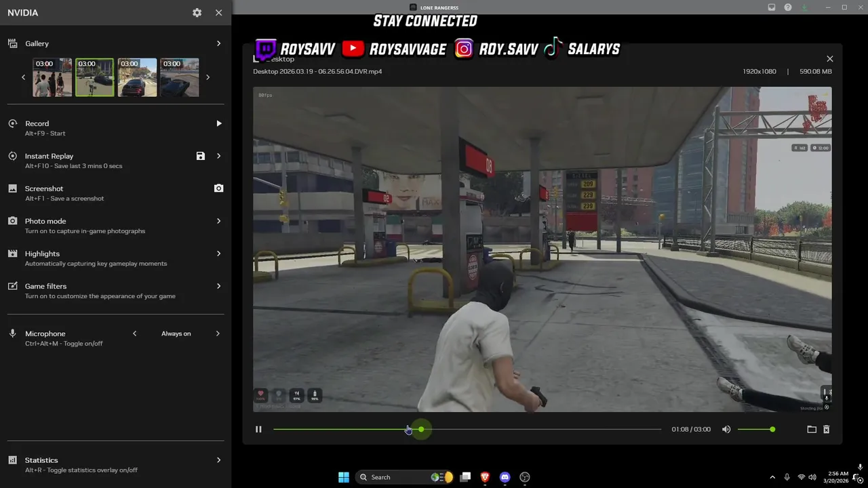
Task: Click the Instant Replay row icon
Action: [x=12, y=156]
